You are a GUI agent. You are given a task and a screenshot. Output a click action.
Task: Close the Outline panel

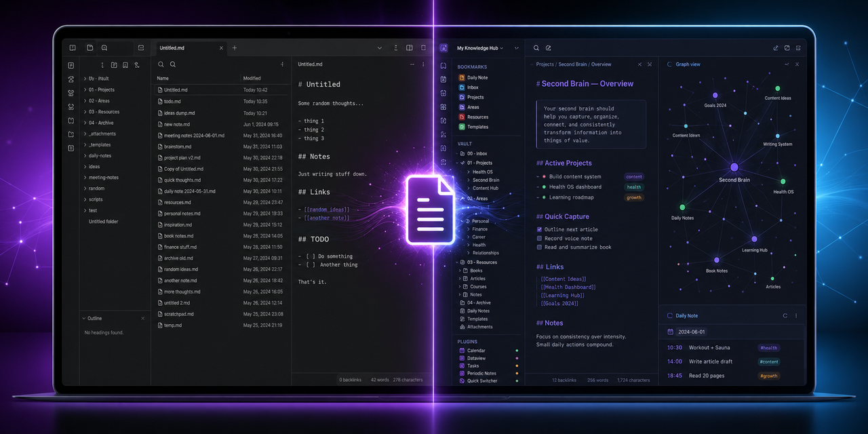[142, 318]
